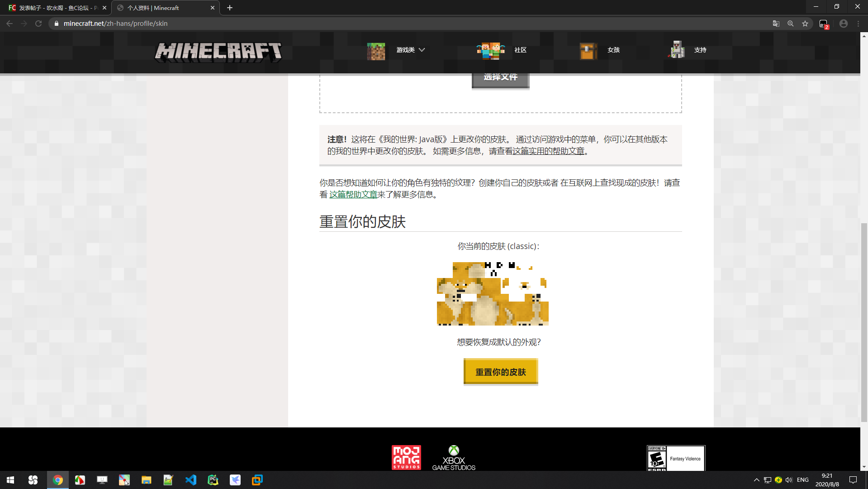This screenshot has width=868, height=489.
Task: Open the Windows Start menu
Action: 10,480
